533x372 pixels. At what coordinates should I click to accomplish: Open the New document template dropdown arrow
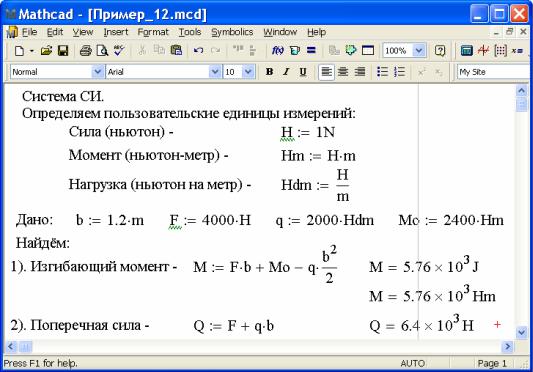point(32,51)
